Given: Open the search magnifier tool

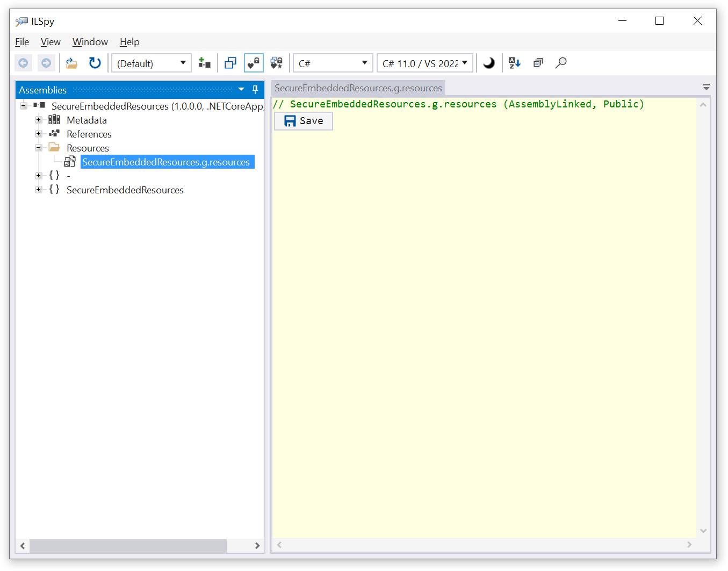Looking at the screenshot, I should coord(561,63).
